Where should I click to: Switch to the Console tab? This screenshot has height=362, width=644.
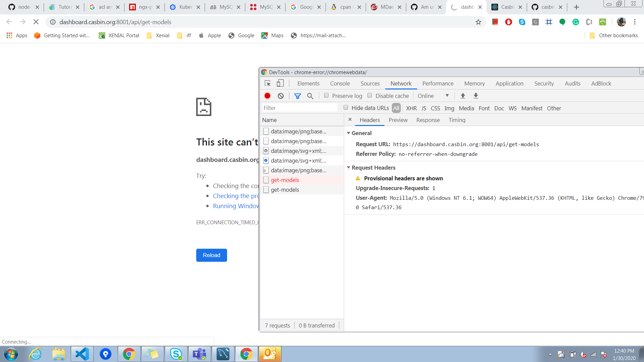click(x=340, y=83)
